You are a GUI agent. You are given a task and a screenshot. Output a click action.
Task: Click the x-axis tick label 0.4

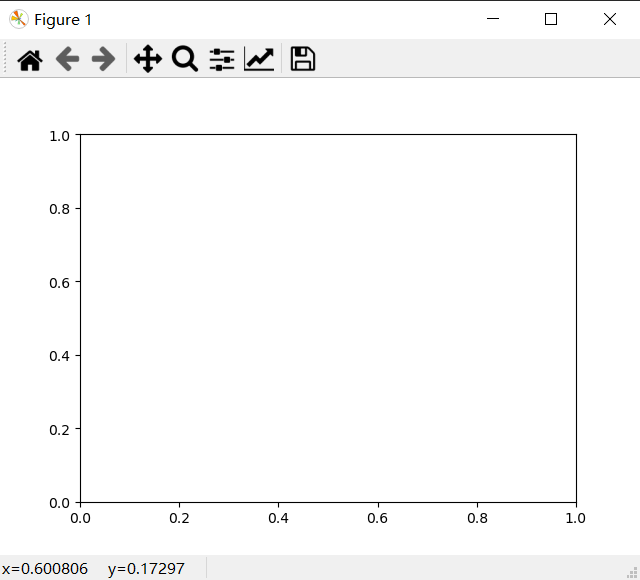(x=278, y=518)
